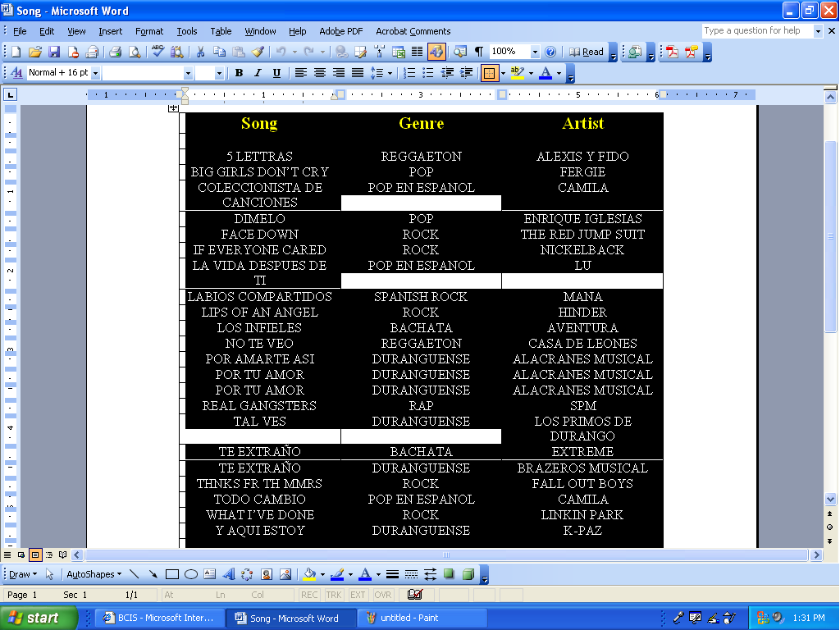
Task: Click the New Blank Document icon
Action: (16, 52)
